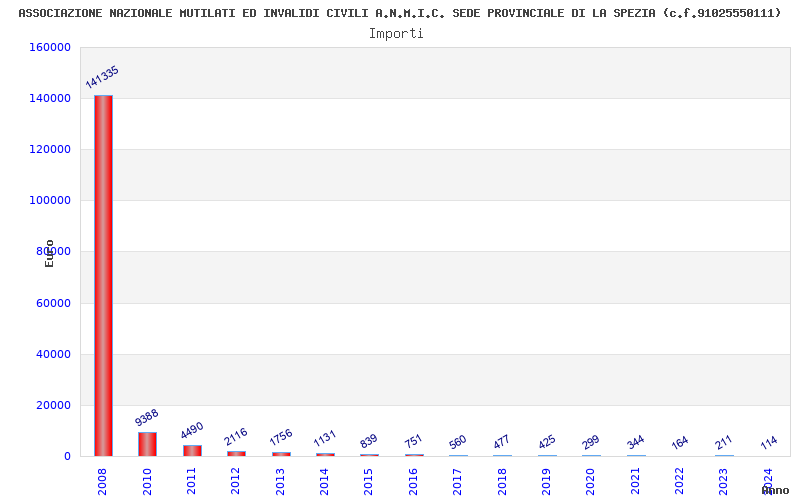This screenshot has height=500, width=800.
Task: Click the x-axis year 2021
Action: click(635, 482)
